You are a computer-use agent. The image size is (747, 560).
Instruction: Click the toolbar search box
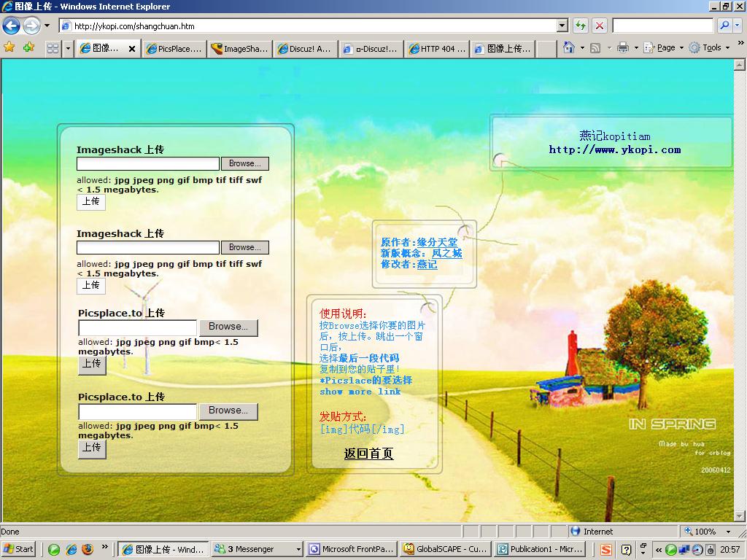(662, 26)
